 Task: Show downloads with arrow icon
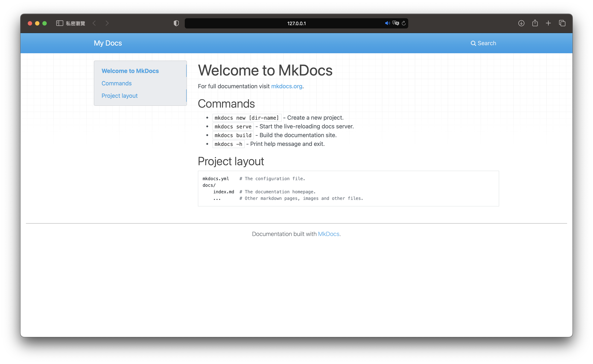pyautogui.click(x=521, y=23)
